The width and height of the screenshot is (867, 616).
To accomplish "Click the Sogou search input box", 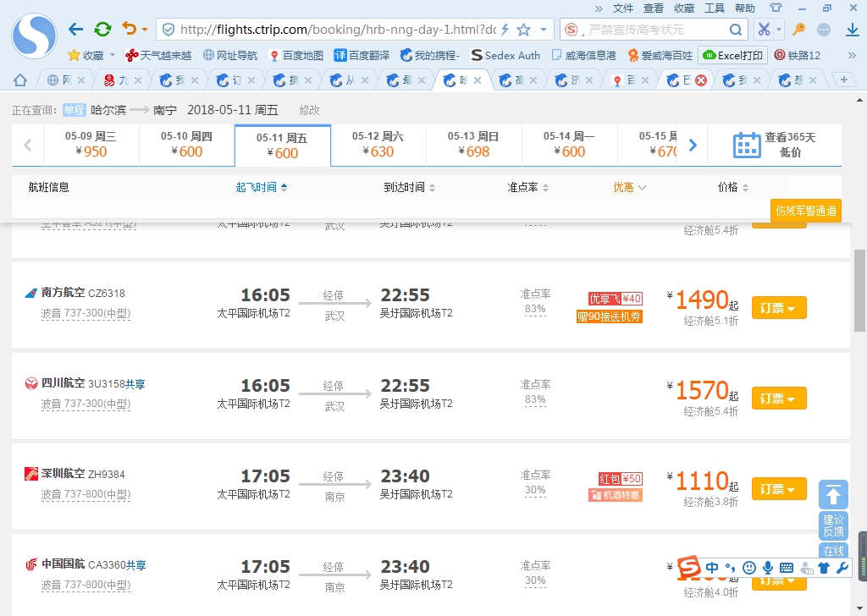I will [x=655, y=30].
